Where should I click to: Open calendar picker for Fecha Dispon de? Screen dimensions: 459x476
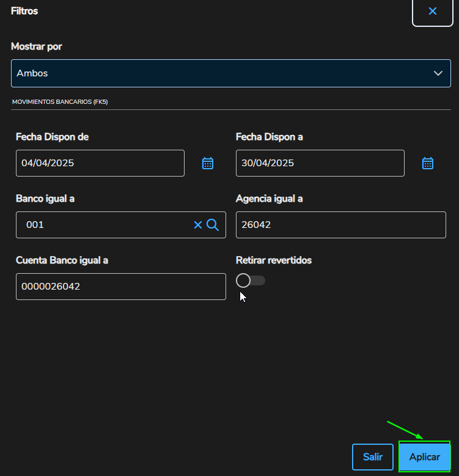coord(208,163)
